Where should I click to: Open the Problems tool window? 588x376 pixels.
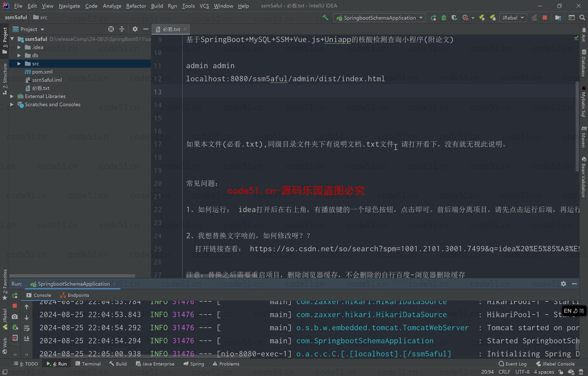pos(226,364)
